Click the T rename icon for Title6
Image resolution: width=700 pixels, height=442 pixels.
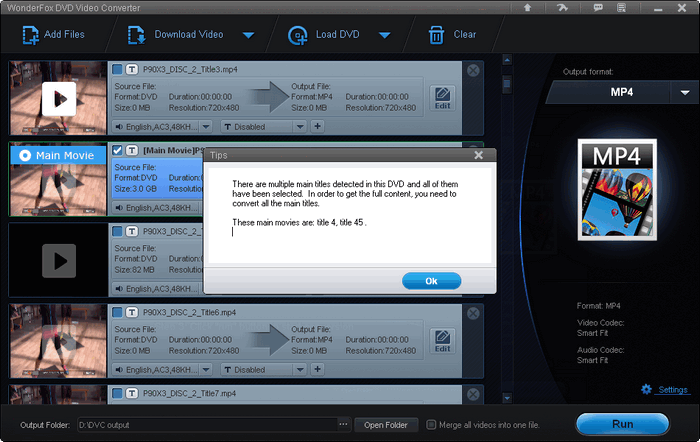point(132,312)
